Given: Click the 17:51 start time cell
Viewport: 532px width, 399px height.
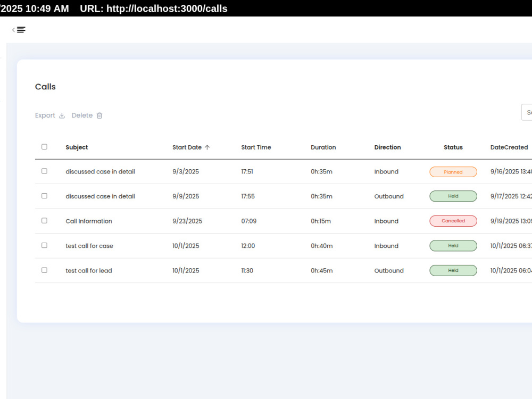Looking at the screenshot, I should coord(247,172).
